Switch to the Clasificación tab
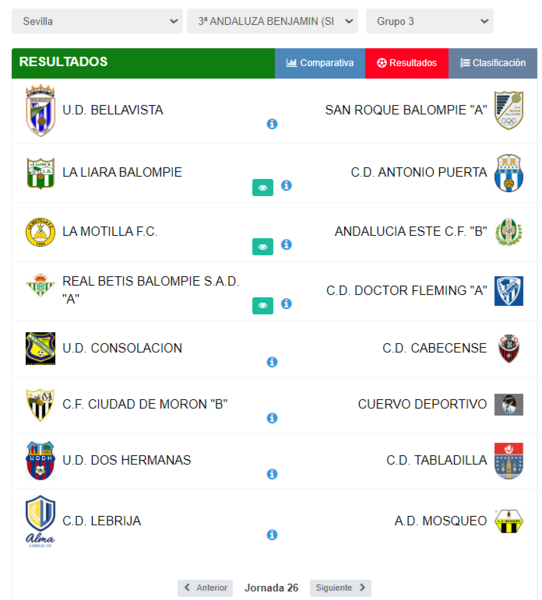 point(493,63)
